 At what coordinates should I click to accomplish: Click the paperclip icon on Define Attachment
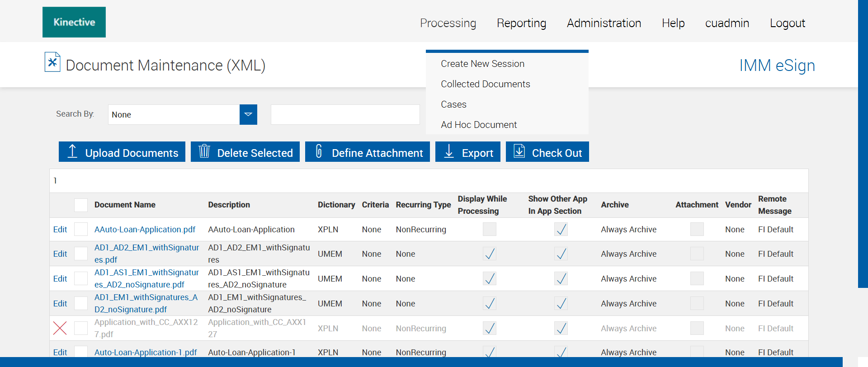(319, 151)
